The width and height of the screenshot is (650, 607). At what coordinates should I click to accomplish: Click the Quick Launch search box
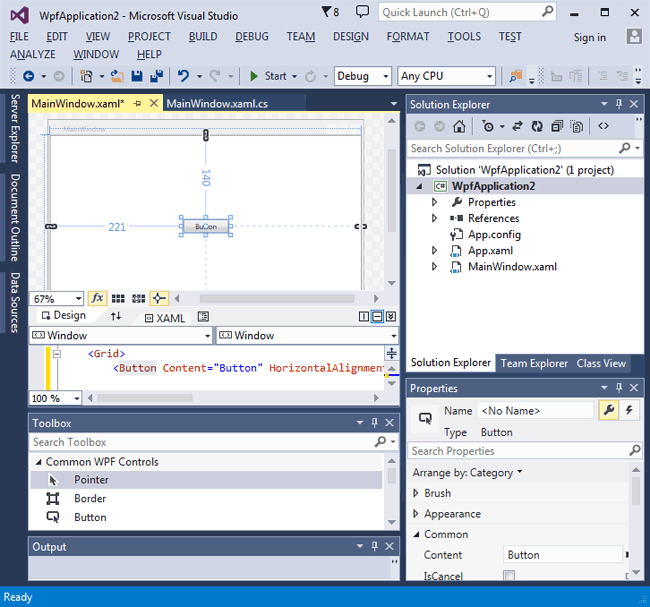(x=467, y=12)
